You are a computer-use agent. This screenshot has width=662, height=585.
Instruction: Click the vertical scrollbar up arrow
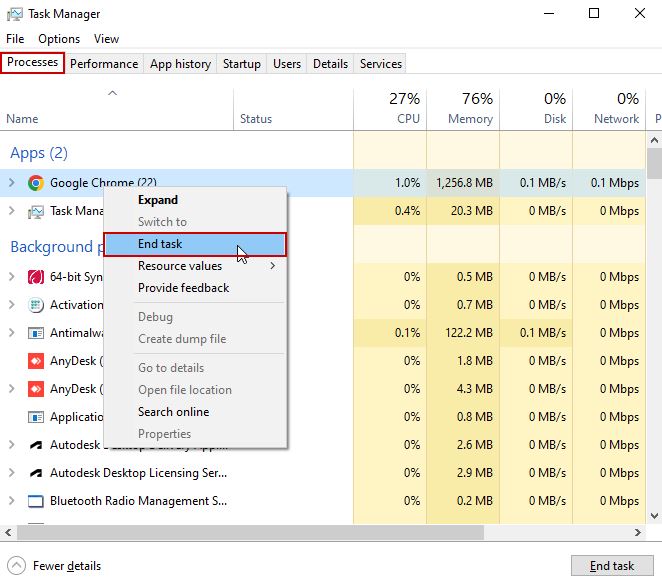click(x=654, y=140)
